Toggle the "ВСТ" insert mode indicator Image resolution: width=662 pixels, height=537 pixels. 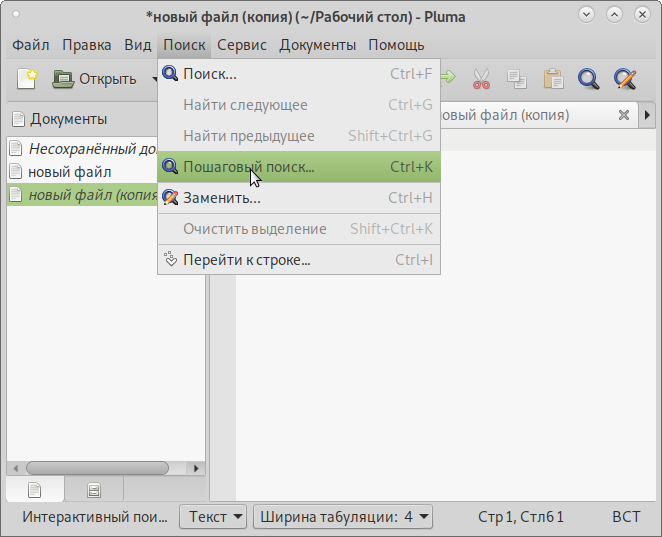[x=626, y=517]
